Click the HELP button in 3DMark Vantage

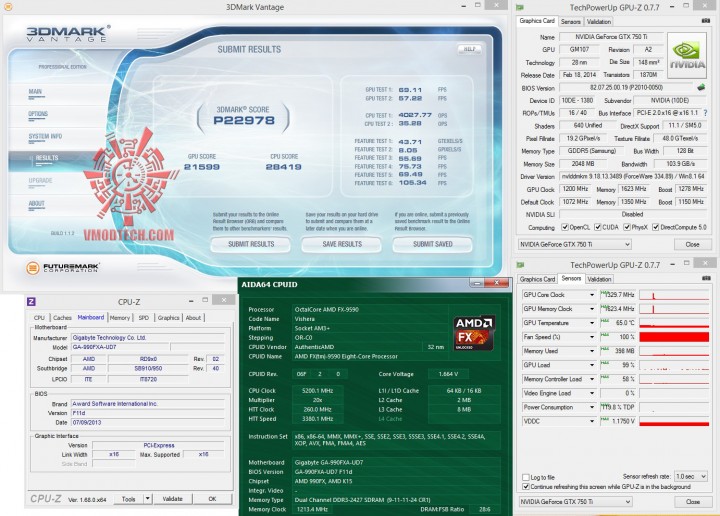coord(469,49)
